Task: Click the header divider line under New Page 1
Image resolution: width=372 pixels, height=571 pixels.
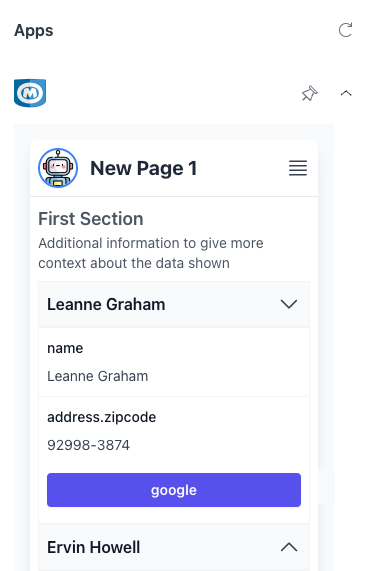Action: [174, 197]
